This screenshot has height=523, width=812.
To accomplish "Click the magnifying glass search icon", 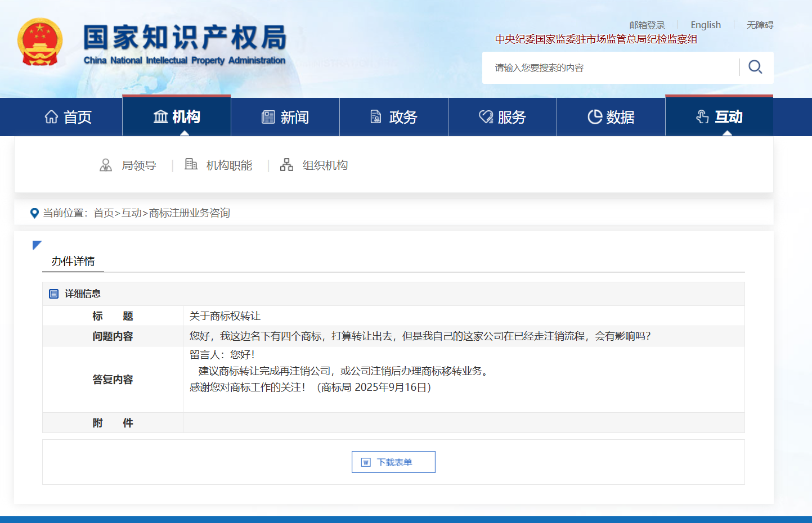I will [755, 67].
